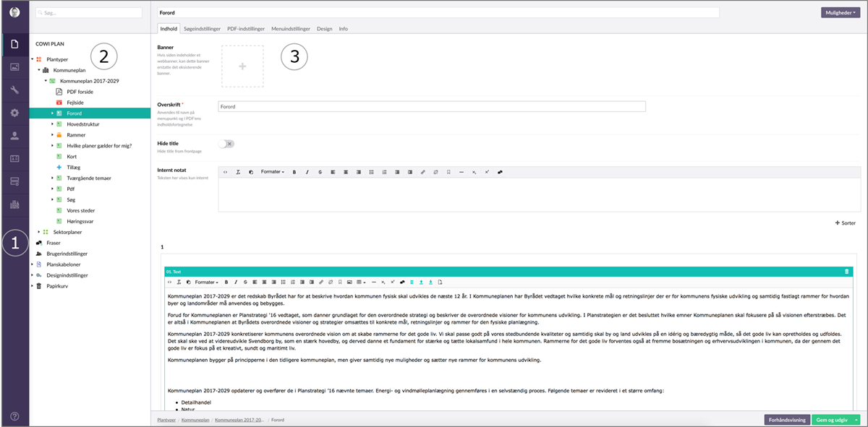Click the wrench Developer section icon
The height and width of the screenshot is (427, 868).
click(x=14, y=90)
